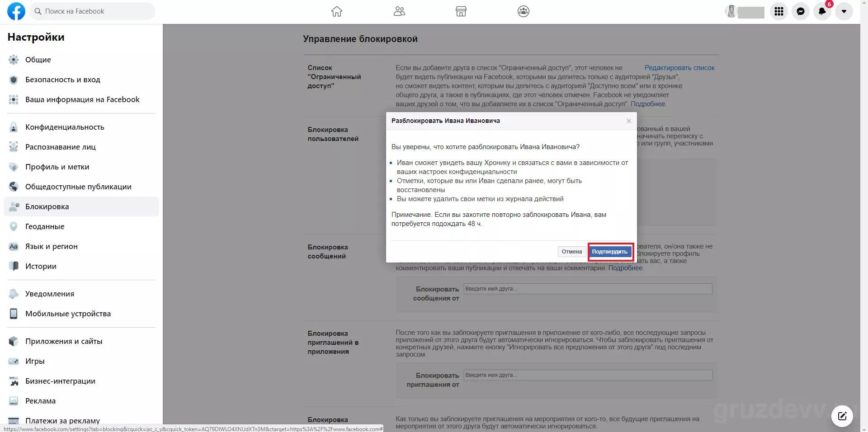Open the Marketplace store icon
Screen dimensions: 868x432
coord(461,11)
